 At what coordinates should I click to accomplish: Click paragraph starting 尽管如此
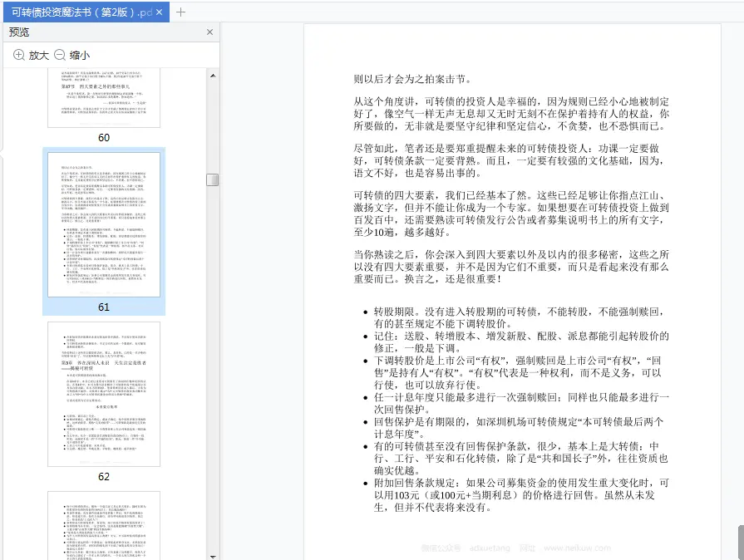(509, 160)
